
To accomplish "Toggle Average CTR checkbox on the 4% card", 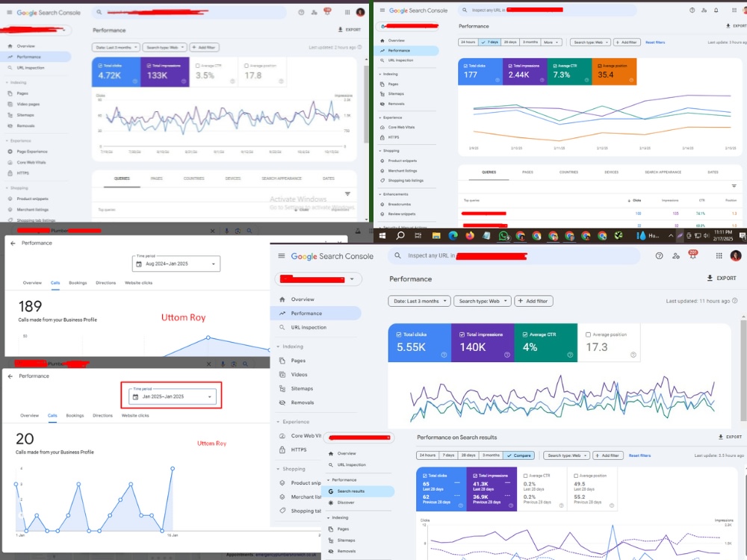I will coord(525,335).
